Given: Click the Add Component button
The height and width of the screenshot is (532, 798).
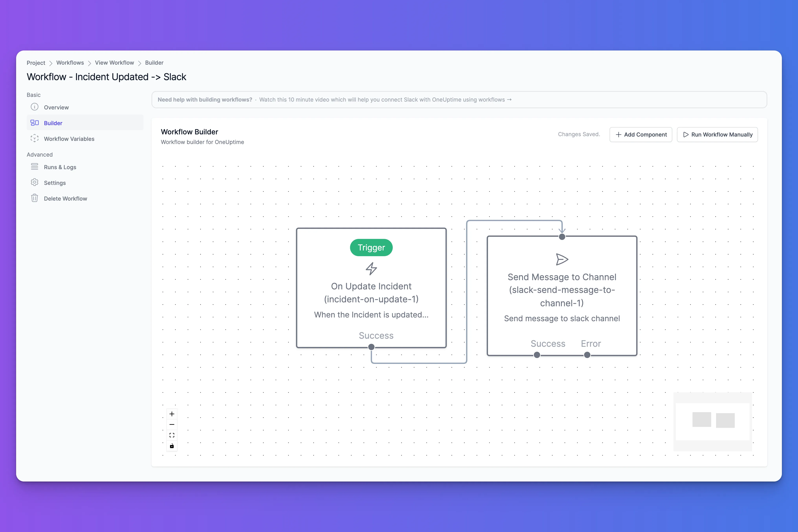Looking at the screenshot, I should click(641, 135).
